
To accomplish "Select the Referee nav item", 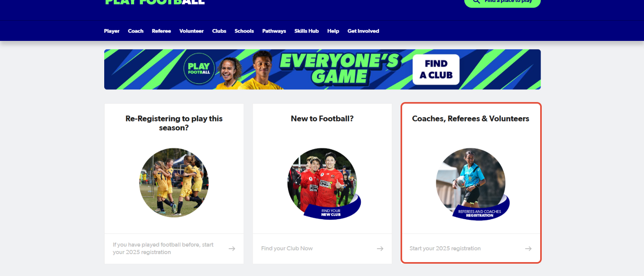I will tap(161, 31).
